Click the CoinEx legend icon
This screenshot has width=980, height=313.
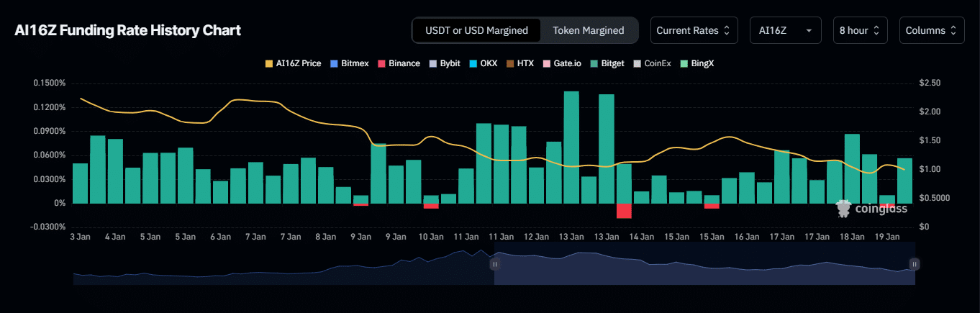click(x=637, y=63)
